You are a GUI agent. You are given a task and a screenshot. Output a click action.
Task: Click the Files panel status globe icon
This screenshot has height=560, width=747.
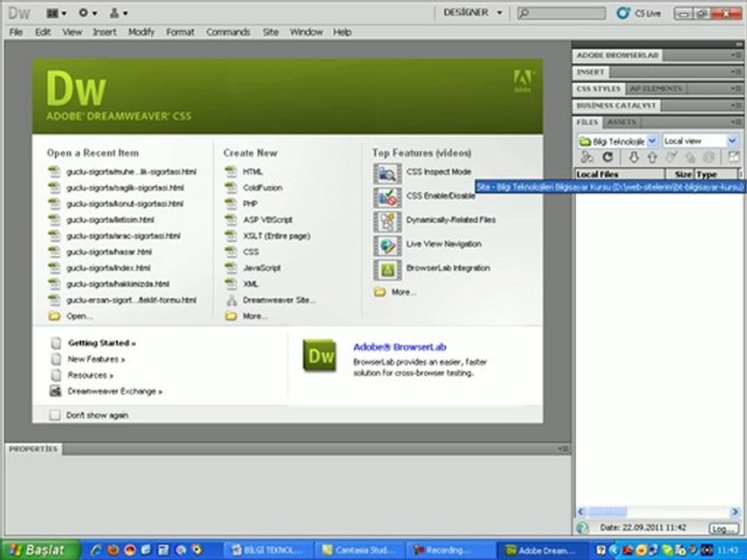582,527
